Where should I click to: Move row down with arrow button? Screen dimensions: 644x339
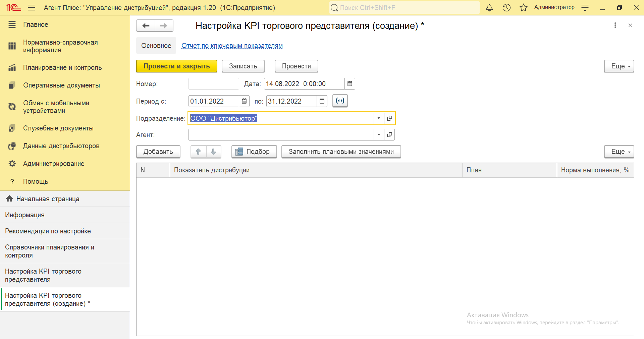click(x=213, y=152)
